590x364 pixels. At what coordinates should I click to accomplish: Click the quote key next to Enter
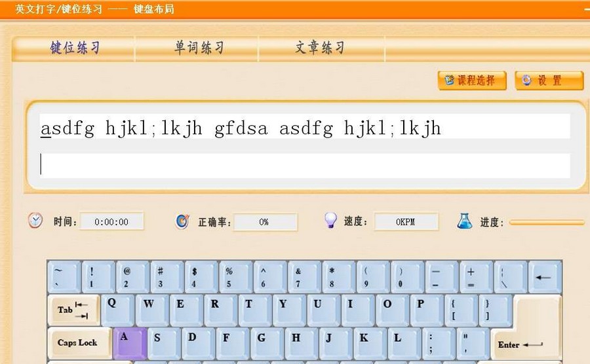pyautogui.click(x=473, y=343)
